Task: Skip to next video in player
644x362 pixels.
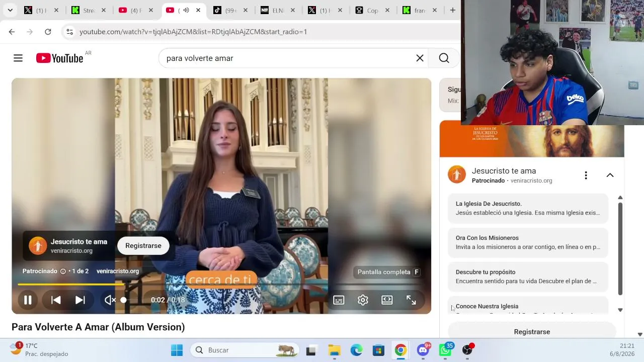Action: point(80,300)
